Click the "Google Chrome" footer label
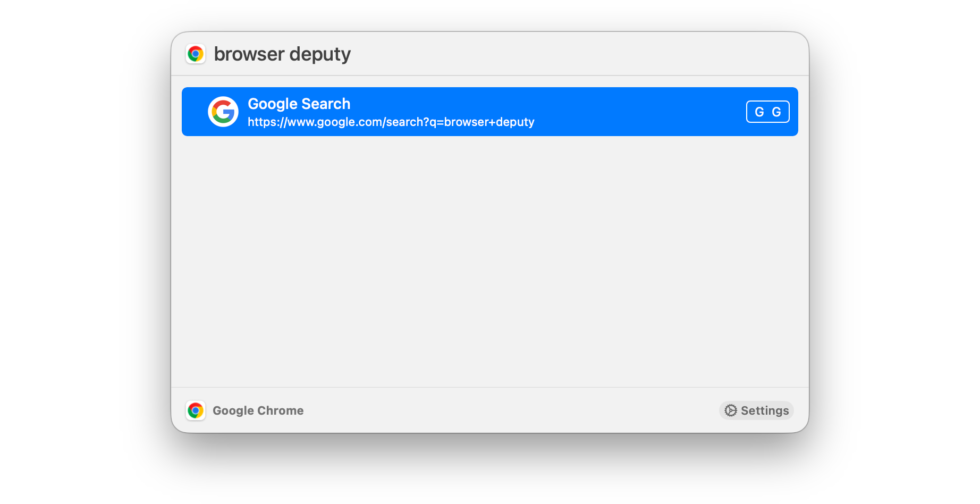Viewport: 980px width, 504px height. [x=258, y=410]
